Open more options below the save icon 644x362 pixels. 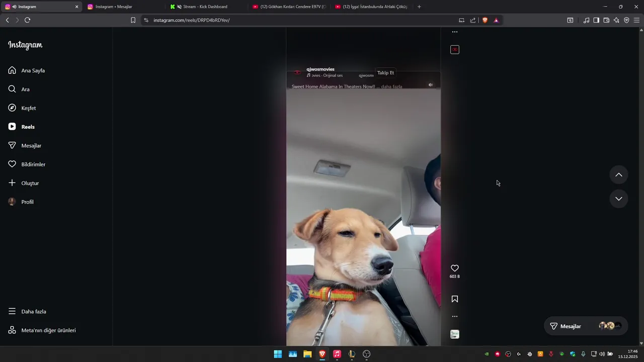click(x=455, y=316)
